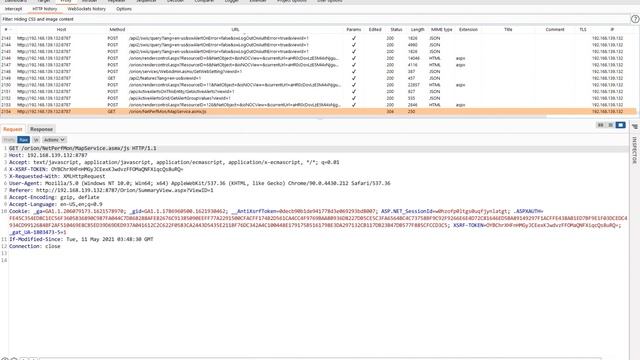Open the WebSockets history sub-tab

pos(87,9)
